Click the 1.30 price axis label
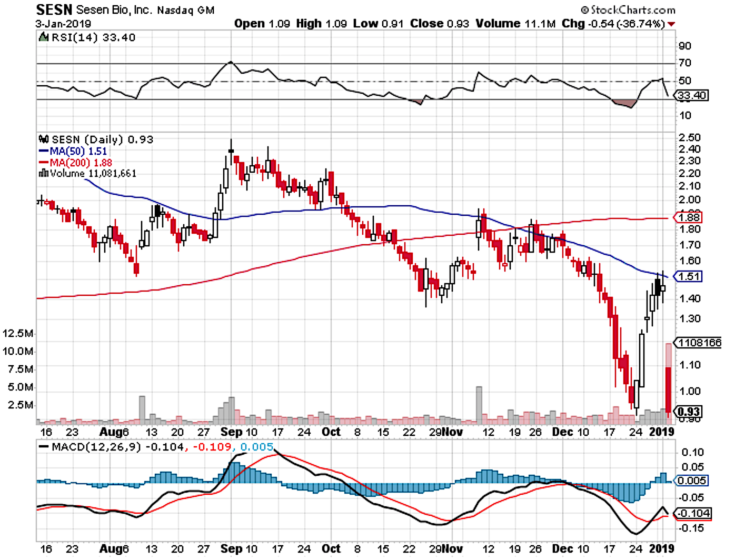The image size is (735, 560). click(690, 319)
